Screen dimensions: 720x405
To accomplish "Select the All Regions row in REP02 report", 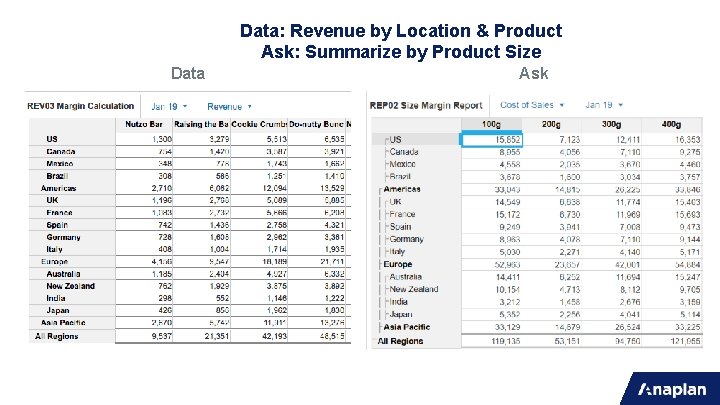I will pyautogui.click(x=400, y=341).
